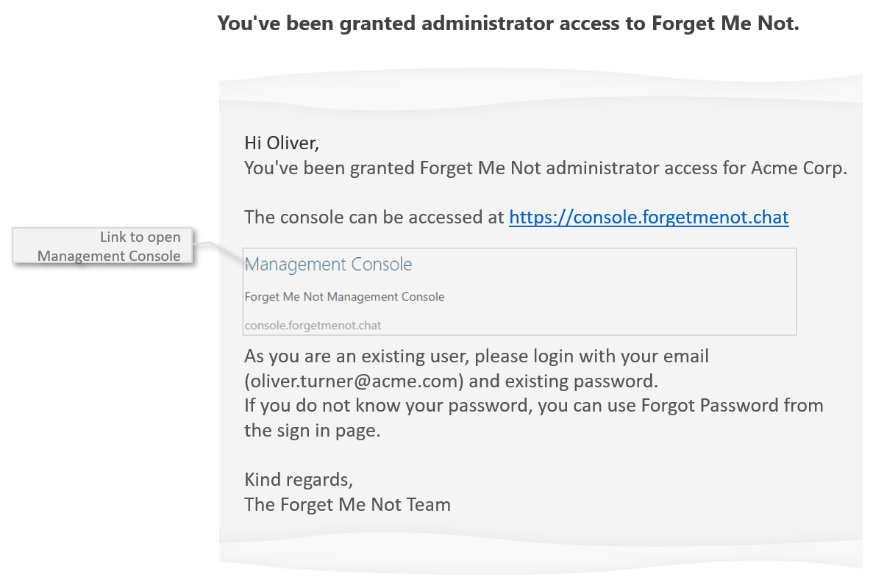The height and width of the screenshot is (588, 873).
Task: Click the gray console.forgetmenot.chat domain in the card
Action: (313, 325)
